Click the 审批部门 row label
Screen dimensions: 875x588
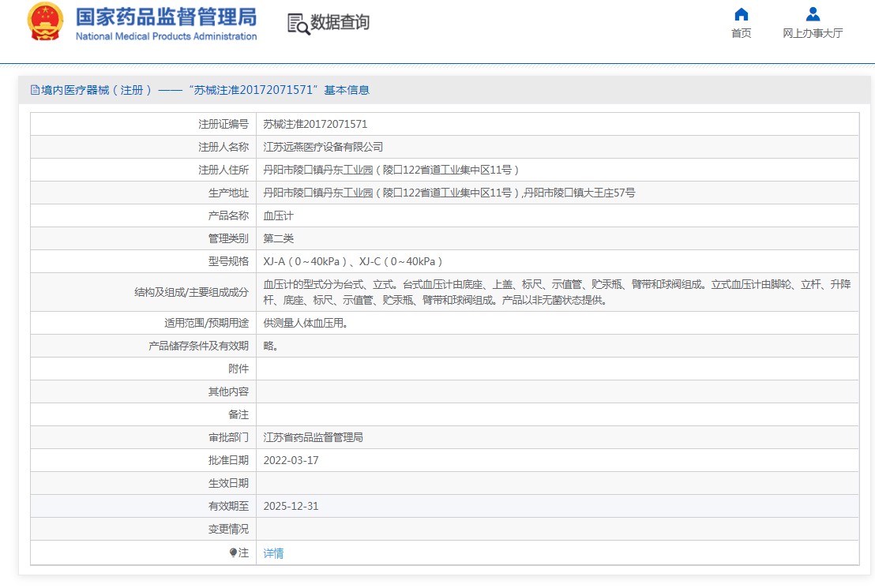pos(228,436)
